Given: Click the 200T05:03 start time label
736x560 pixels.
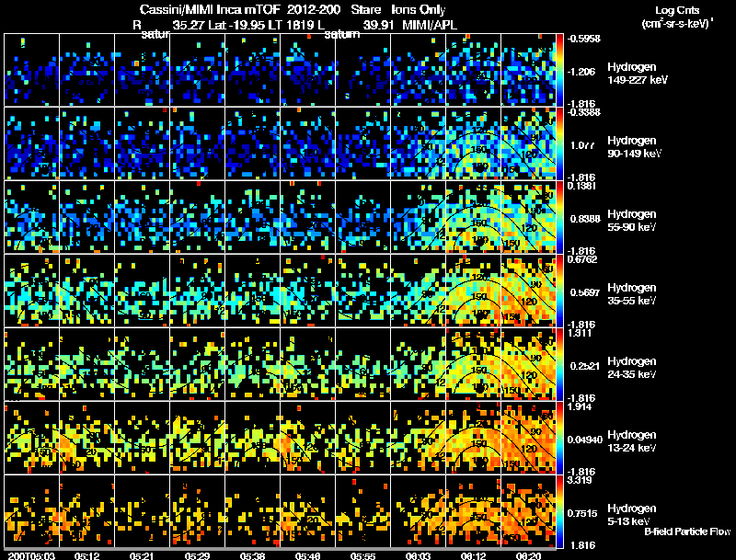Looking at the screenshot, I should point(31,555).
